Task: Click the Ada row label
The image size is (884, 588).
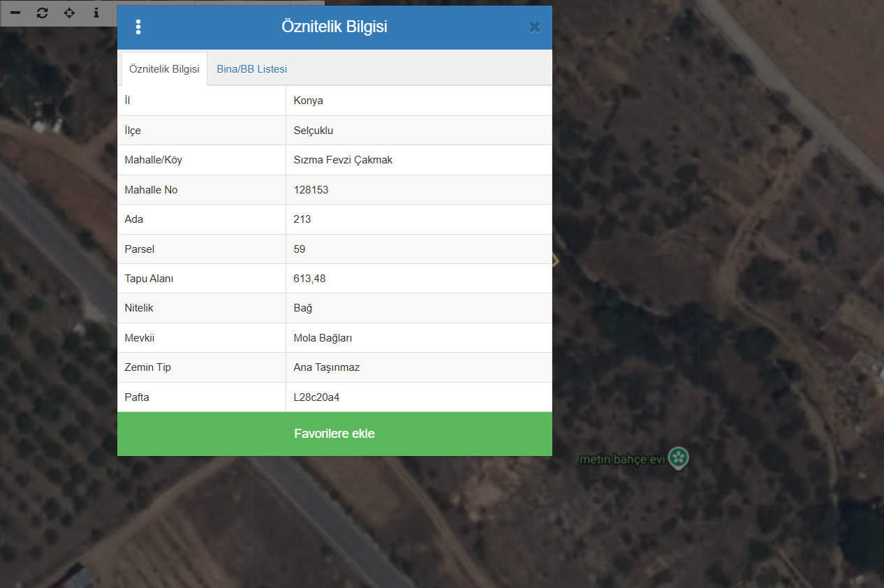Action: coord(133,219)
